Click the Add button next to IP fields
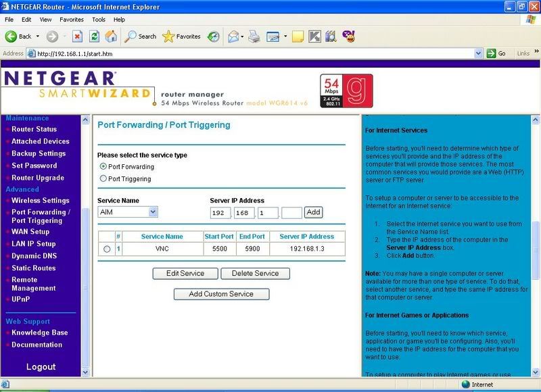Viewport: 541px width, 392px height. 313,212
